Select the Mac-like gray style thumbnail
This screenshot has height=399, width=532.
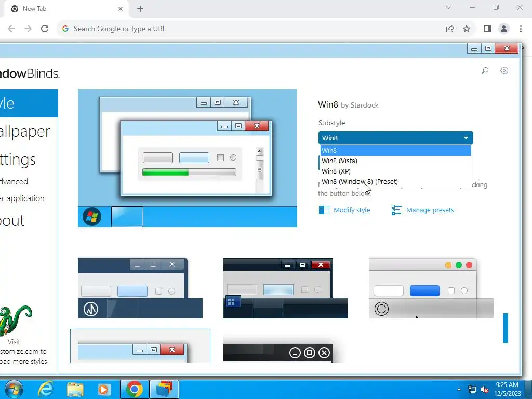[x=431, y=288]
